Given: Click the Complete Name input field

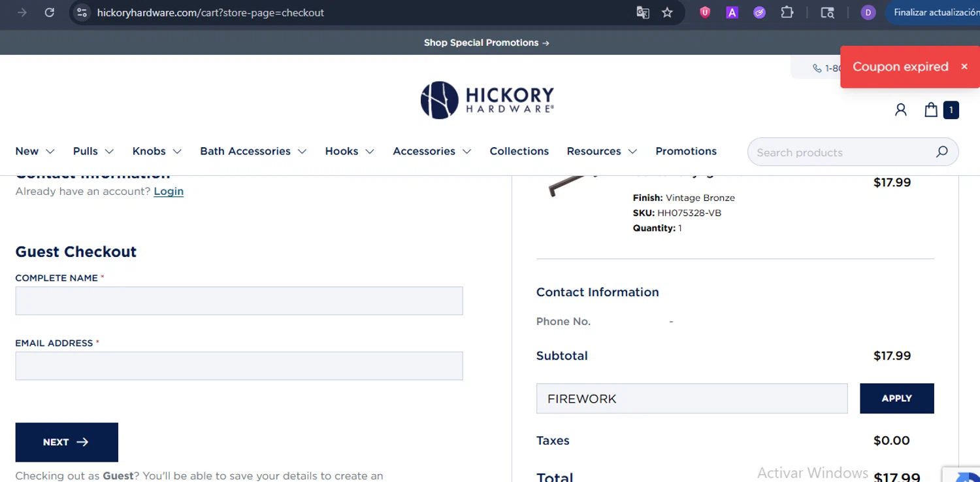Looking at the screenshot, I should pos(239,301).
